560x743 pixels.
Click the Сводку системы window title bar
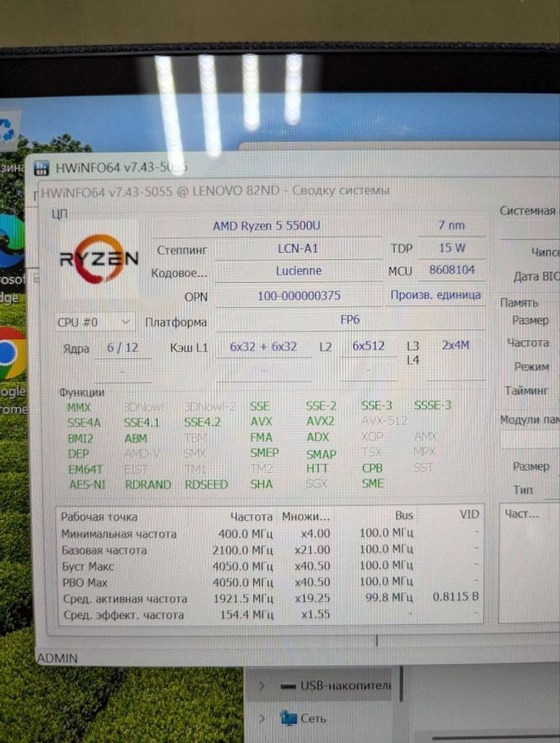219,191
